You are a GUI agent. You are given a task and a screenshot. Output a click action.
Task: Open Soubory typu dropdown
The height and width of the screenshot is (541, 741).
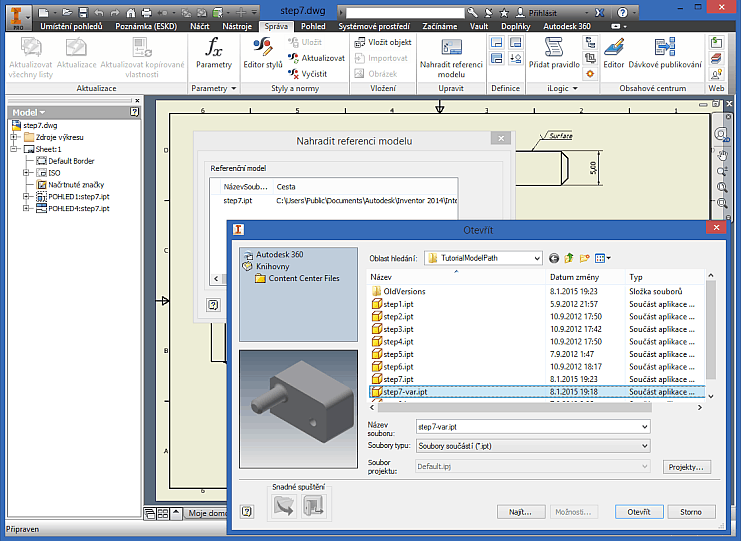coord(644,446)
